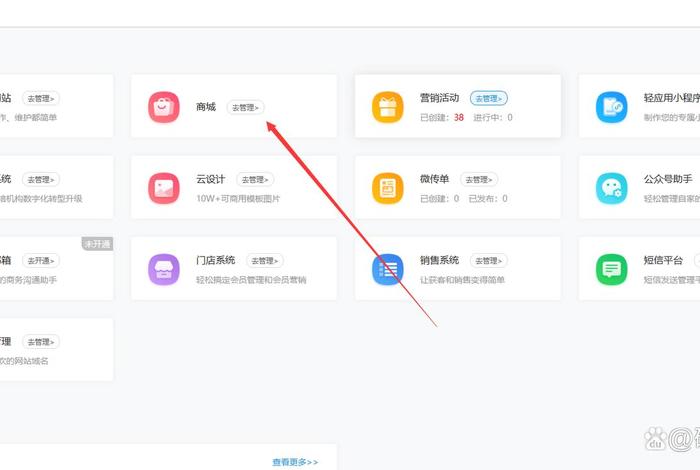Click the 进行中: 0 status text
The width and height of the screenshot is (700, 470).
point(493,117)
